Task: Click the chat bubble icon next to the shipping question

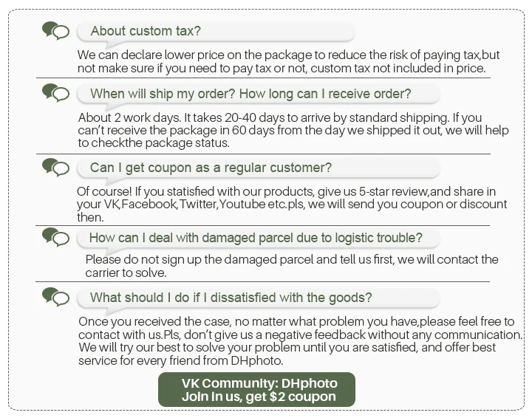Action: 55,93
